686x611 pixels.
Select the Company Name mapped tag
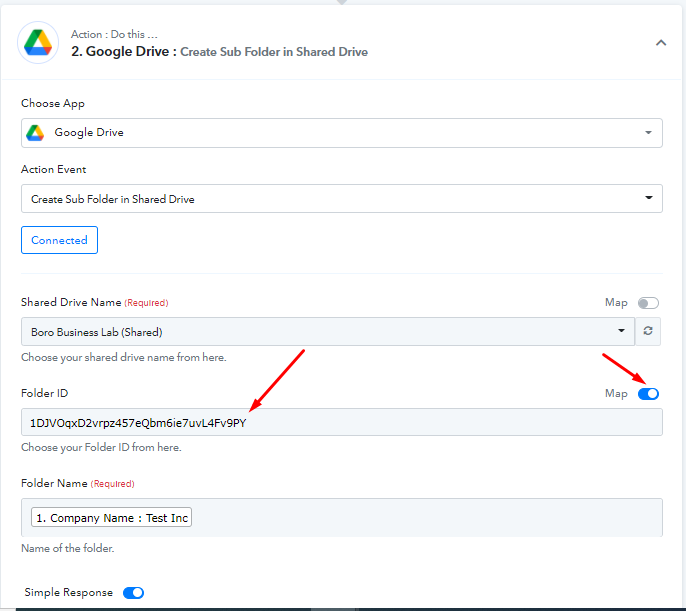pyautogui.click(x=112, y=517)
